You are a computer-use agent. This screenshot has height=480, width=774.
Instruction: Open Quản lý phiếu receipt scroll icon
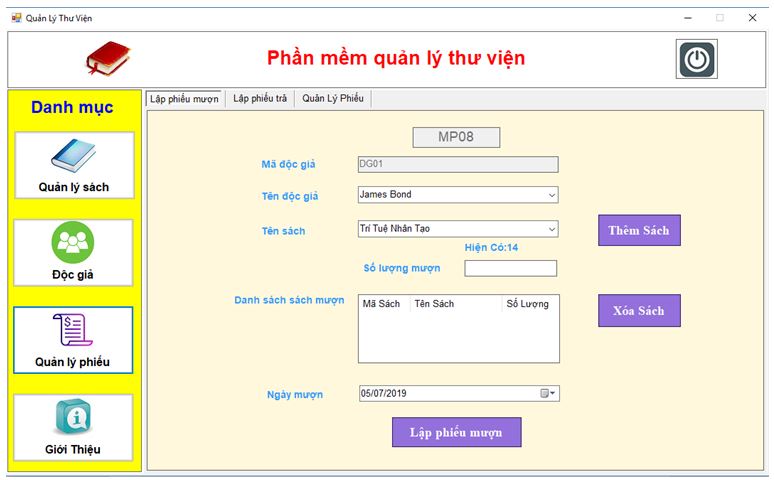(73, 329)
